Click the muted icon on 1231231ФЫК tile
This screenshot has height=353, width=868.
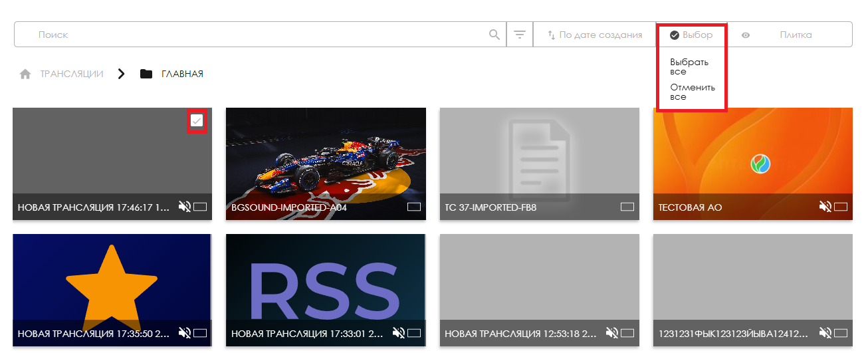pyautogui.click(x=825, y=332)
